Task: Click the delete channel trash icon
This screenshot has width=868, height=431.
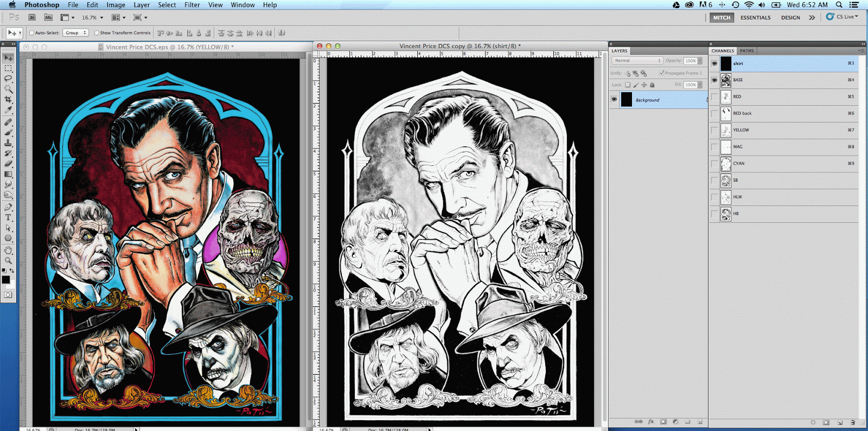Action: 853,422
